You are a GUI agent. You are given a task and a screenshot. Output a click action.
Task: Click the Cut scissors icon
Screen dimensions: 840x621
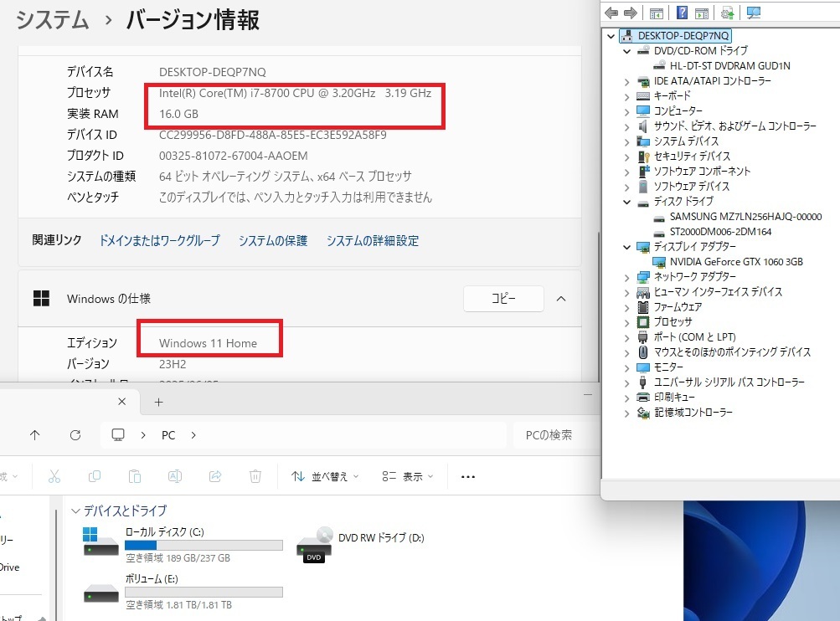[54, 476]
